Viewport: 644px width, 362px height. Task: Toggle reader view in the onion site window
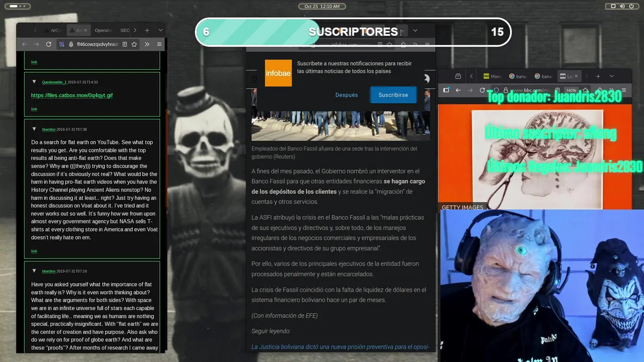[x=125, y=44]
